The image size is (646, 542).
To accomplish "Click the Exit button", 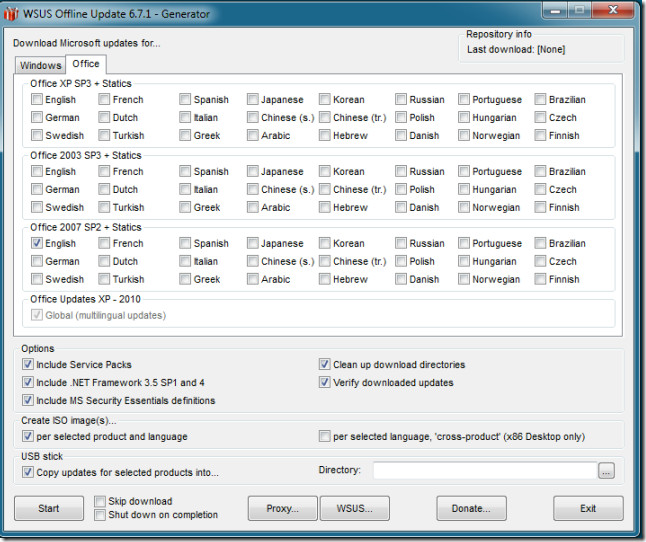I will [x=588, y=508].
